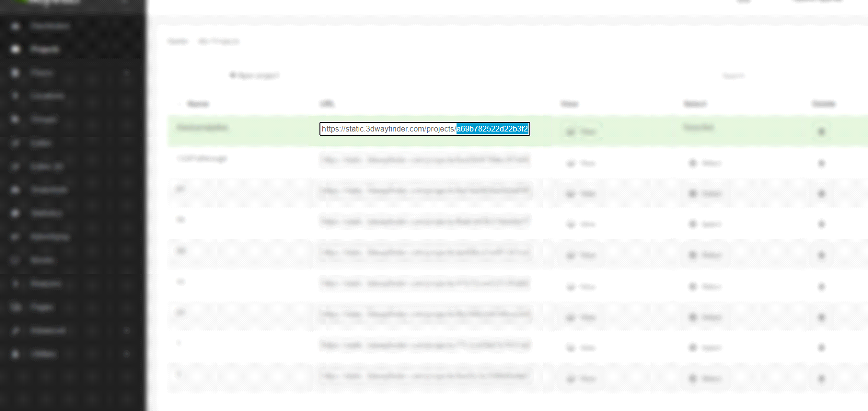The height and width of the screenshot is (411, 868).
Task: Click the Statistics sidebar icon
Action: pos(15,213)
